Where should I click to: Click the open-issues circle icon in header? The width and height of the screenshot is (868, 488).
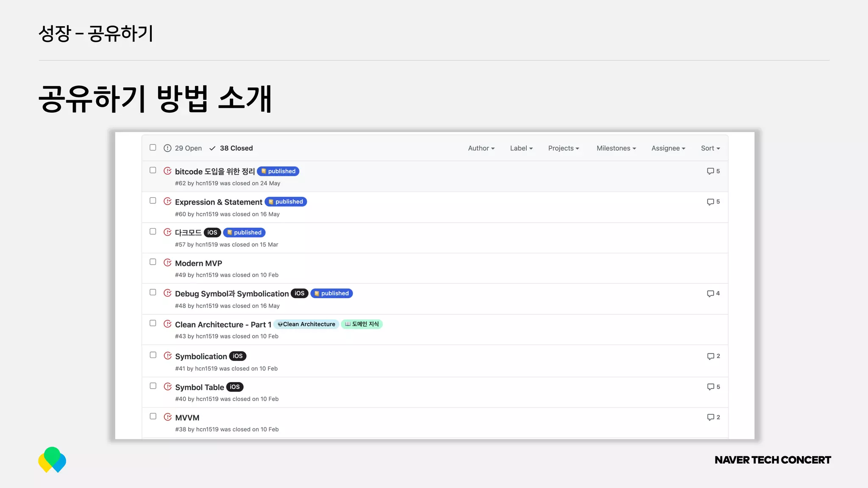click(x=167, y=148)
